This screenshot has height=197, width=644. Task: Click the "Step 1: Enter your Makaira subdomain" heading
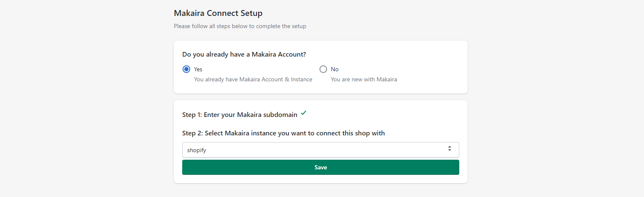(240, 114)
